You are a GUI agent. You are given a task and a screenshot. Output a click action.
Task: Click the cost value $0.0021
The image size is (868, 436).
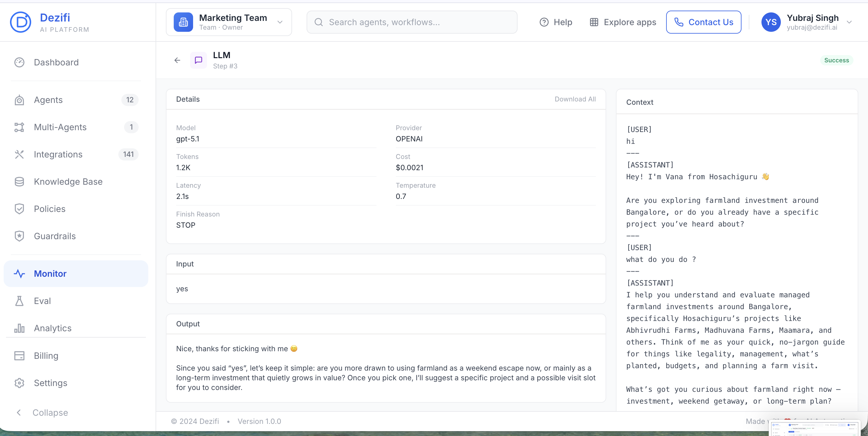pos(409,168)
